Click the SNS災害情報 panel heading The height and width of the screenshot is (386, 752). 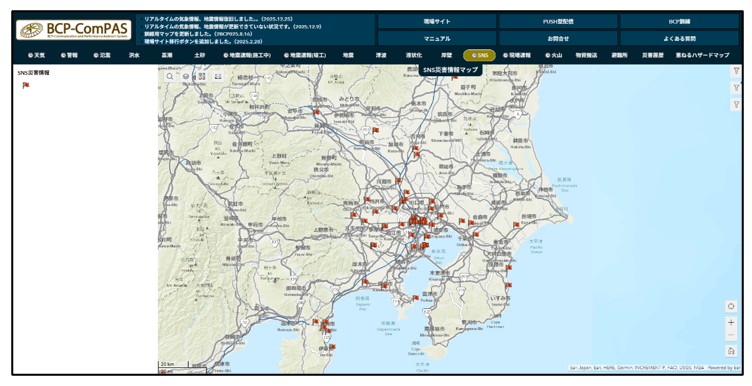point(34,73)
